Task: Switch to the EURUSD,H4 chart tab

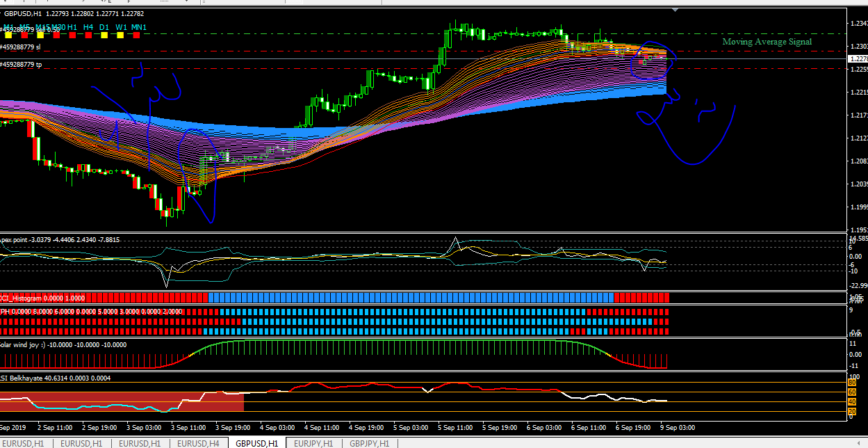Action: coord(198,443)
